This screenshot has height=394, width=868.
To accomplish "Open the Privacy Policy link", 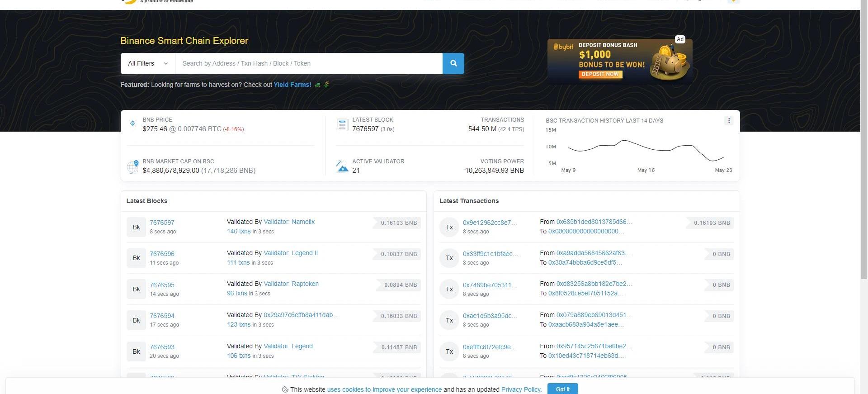I will pyautogui.click(x=521, y=389).
